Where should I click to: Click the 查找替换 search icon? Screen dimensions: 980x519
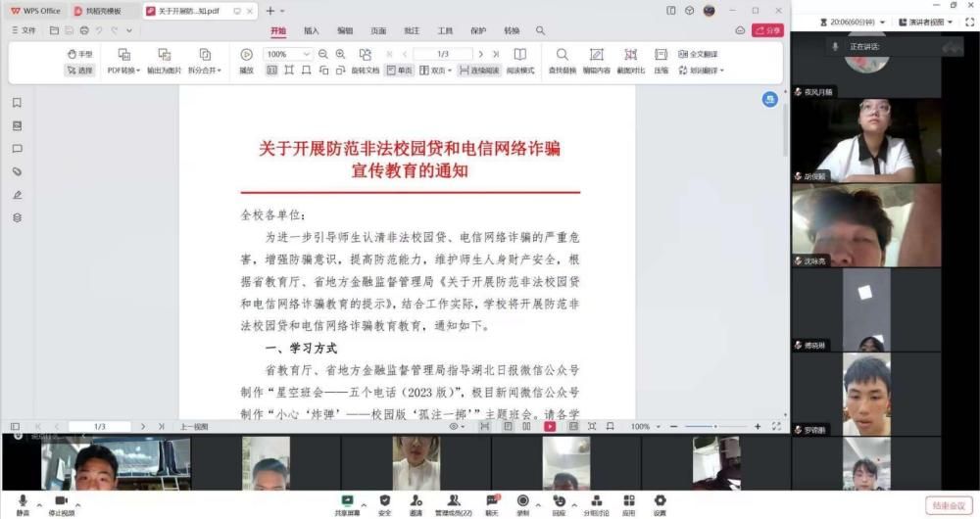pyautogui.click(x=562, y=55)
